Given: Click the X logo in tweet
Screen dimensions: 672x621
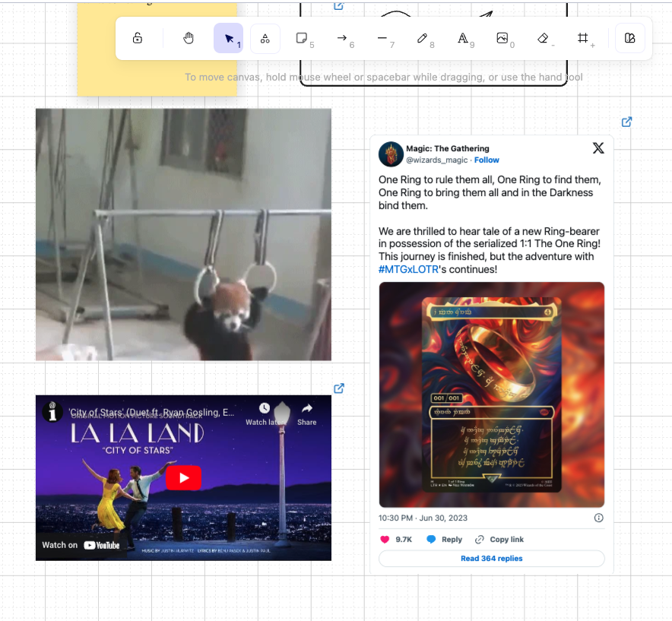Looking at the screenshot, I should pyautogui.click(x=598, y=148).
